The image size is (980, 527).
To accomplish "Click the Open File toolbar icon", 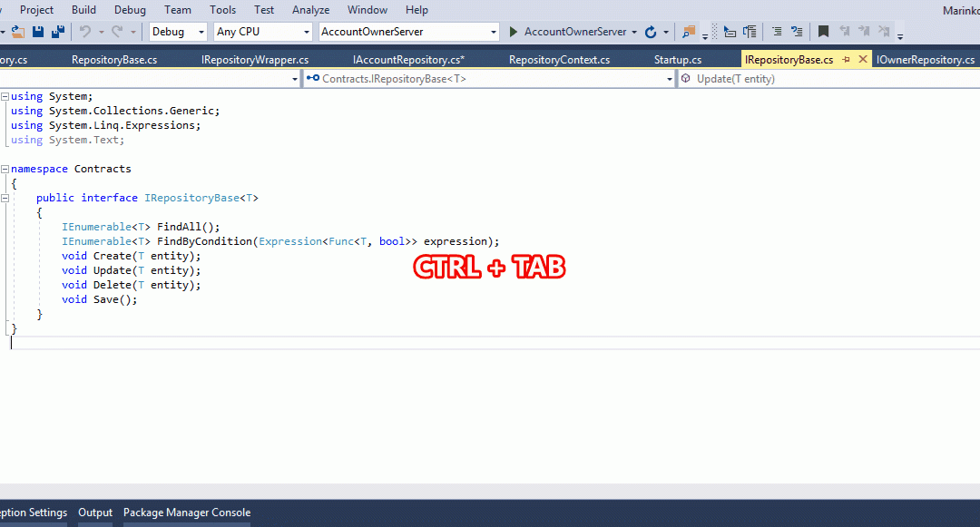I will click(17, 32).
